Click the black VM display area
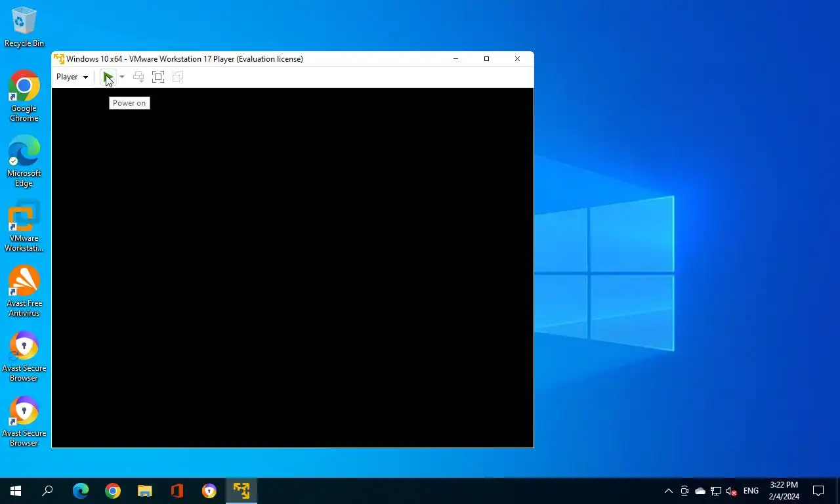 pyautogui.click(x=293, y=268)
